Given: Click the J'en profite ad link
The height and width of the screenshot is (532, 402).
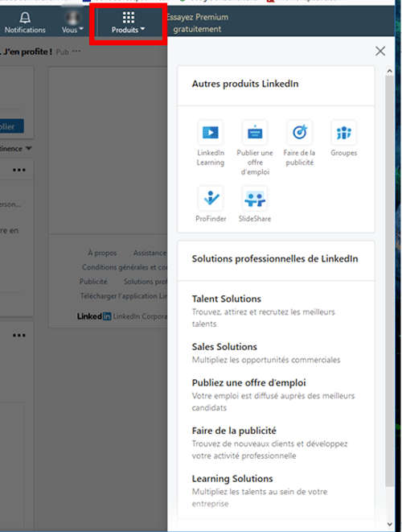Looking at the screenshot, I should click(x=27, y=52).
